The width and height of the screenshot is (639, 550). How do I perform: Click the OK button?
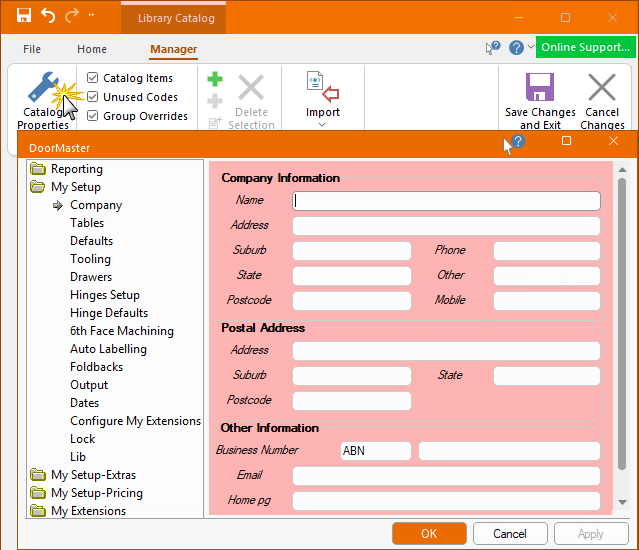click(x=429, y=534)
